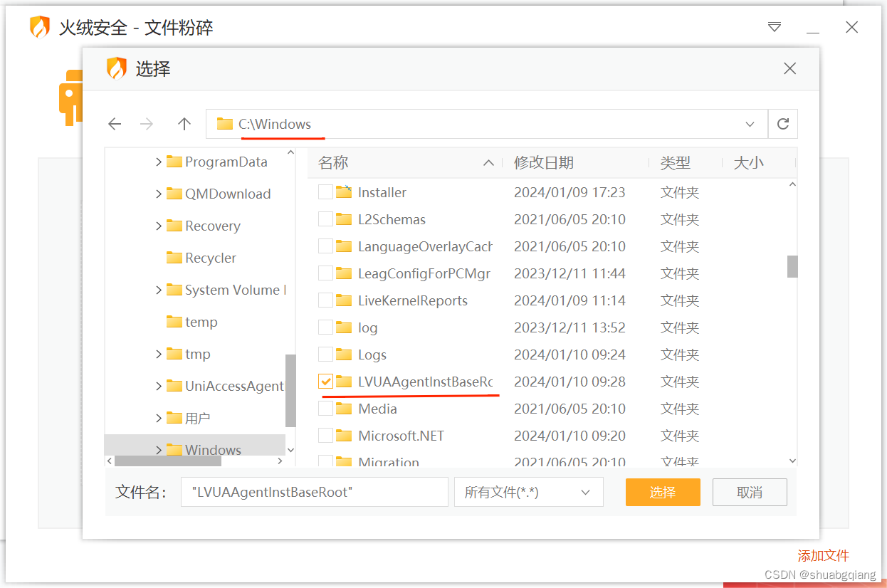Click the Media folder icon
887x588 pixels.
[x=344, y=409]
